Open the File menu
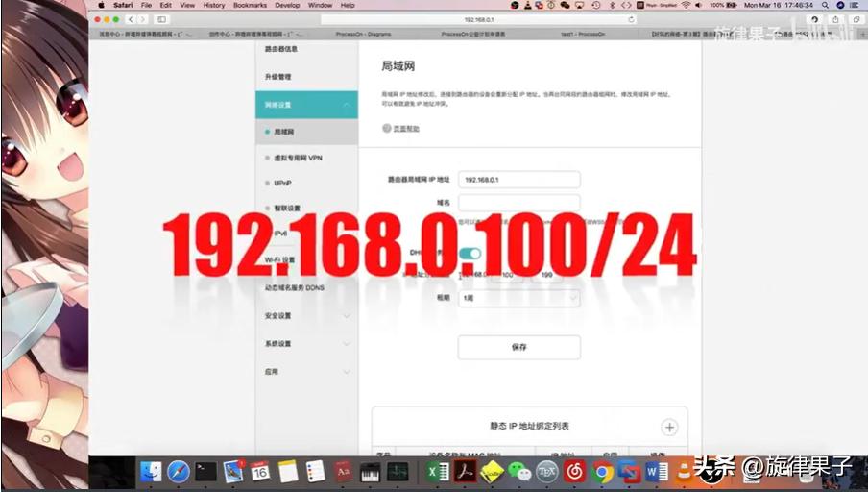The image size is (868, 492). pos(146,5)
